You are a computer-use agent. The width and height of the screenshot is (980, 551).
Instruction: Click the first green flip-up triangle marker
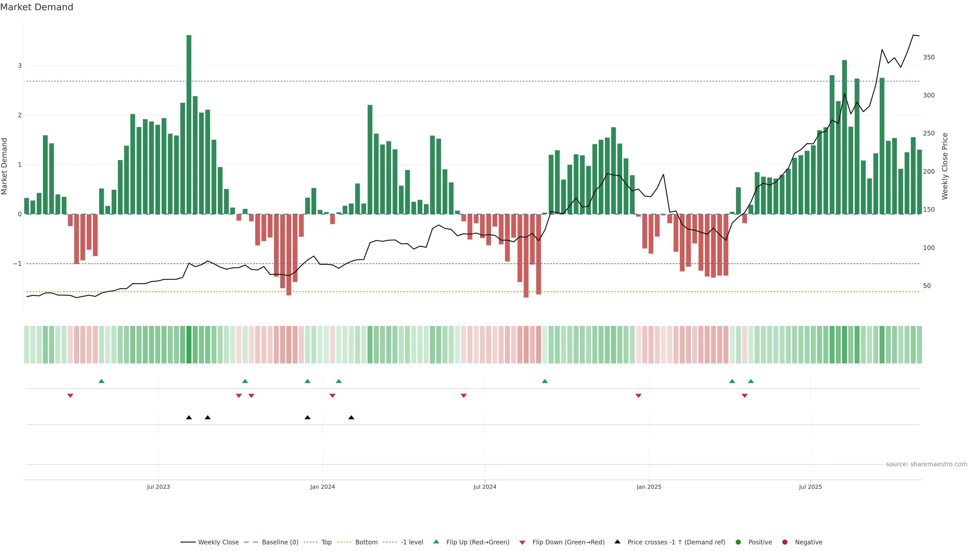click(101, 381)
